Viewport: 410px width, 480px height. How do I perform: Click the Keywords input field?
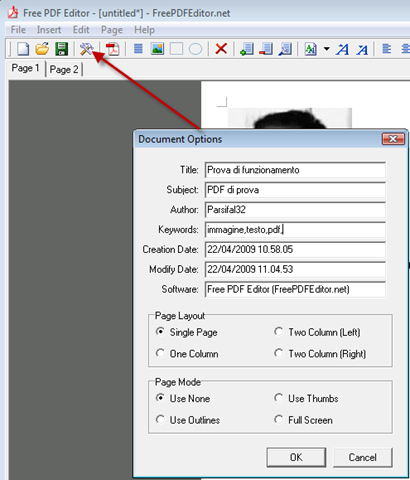295,230
